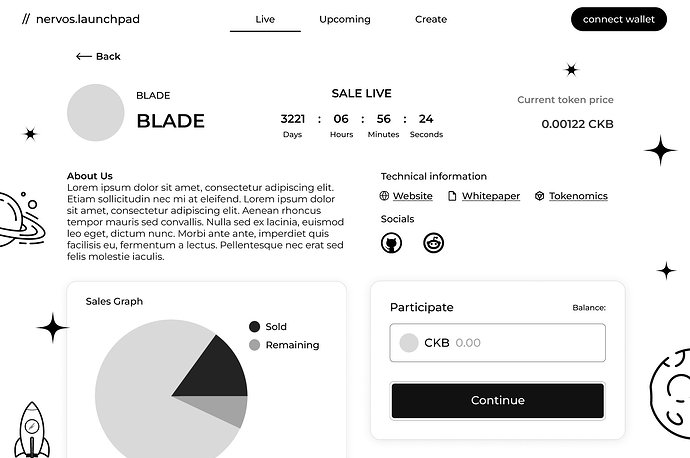Screen dimensions: 690x458
Task: Open the Whitepaper link
Action: point(491,196)
